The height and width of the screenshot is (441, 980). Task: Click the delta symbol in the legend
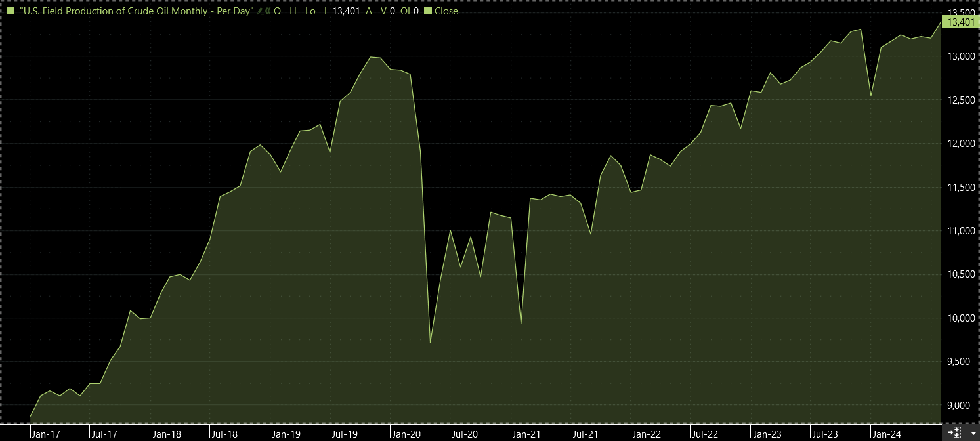point(368,11)
